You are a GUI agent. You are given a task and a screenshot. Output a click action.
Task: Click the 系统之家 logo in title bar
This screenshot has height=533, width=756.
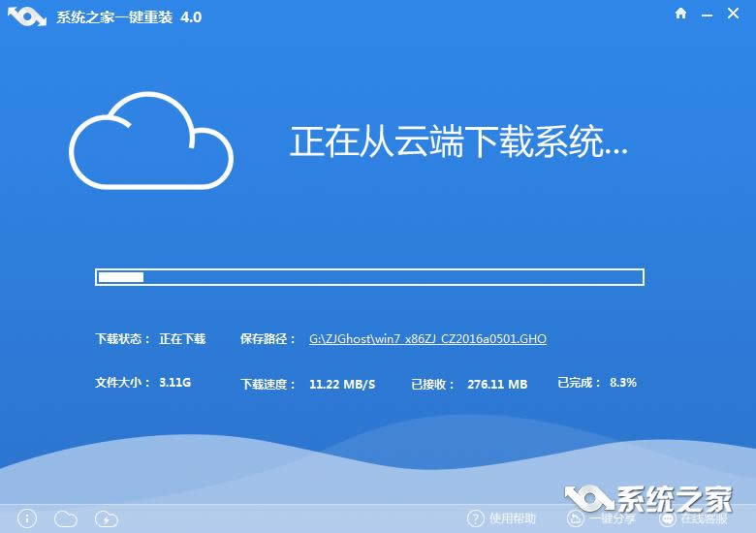[x=27, y=16]
